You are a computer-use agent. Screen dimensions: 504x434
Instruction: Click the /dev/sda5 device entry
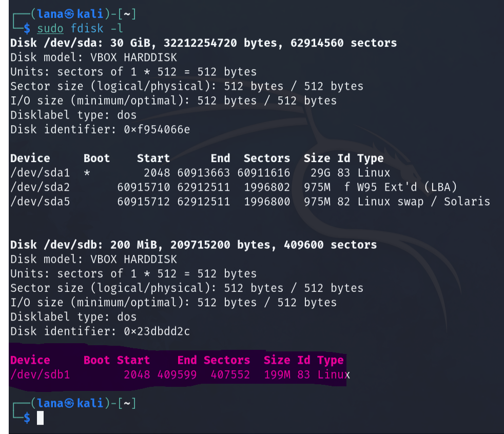tap(40, 202)
